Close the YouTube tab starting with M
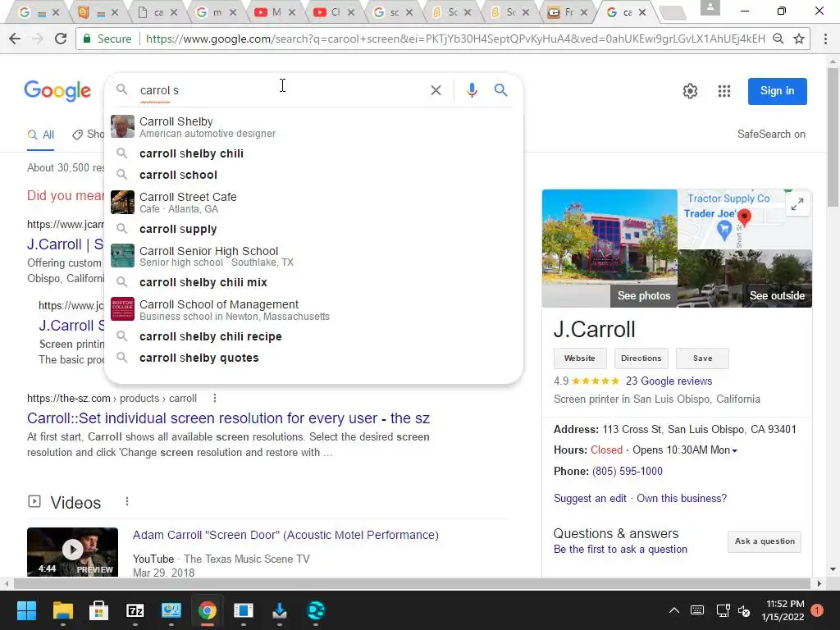The image size is (840, 630). click(x=292, y=11)
